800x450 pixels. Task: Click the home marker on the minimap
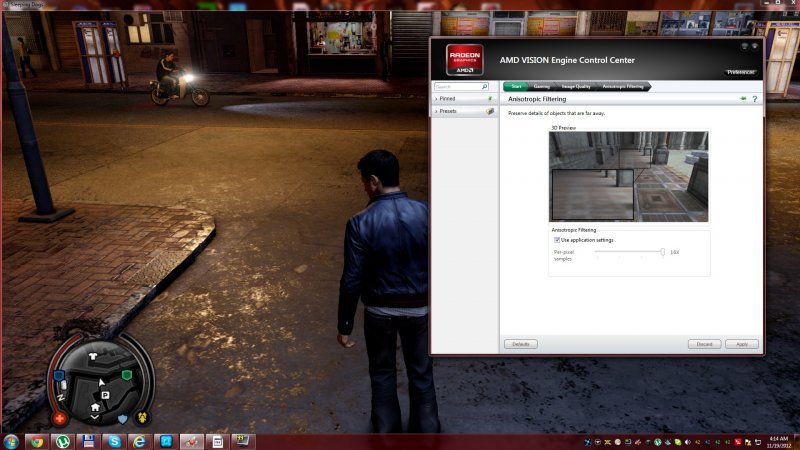[x=95, y=407]
